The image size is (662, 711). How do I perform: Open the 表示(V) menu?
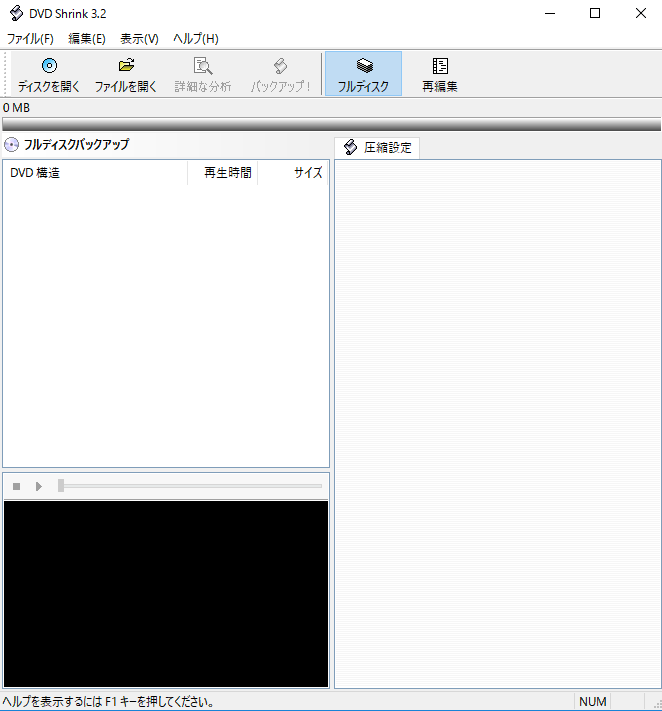[139, 39]
